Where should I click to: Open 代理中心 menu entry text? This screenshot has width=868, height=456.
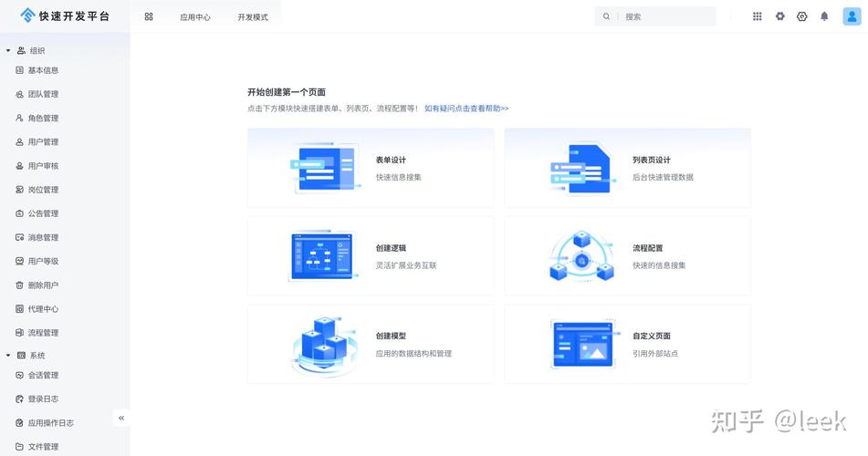43,309
